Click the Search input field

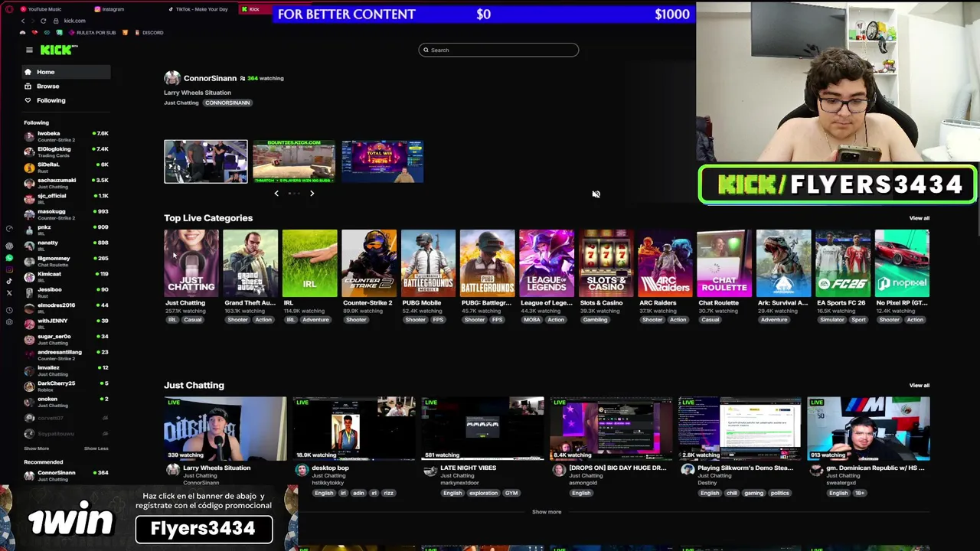[498, 50]
